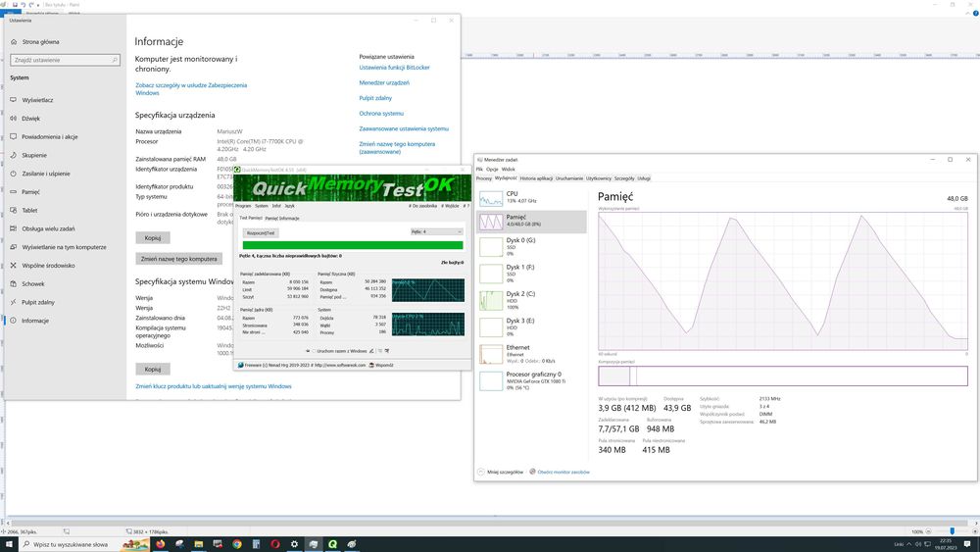Open Ustawienia funkcji BitLocker link
The image size is (980, 552).
point(394,68)
